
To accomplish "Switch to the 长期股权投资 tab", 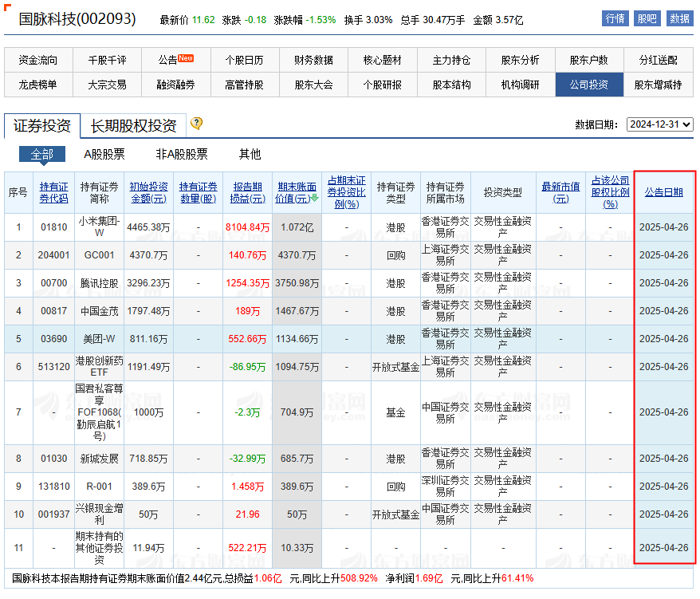I will 133,126.
